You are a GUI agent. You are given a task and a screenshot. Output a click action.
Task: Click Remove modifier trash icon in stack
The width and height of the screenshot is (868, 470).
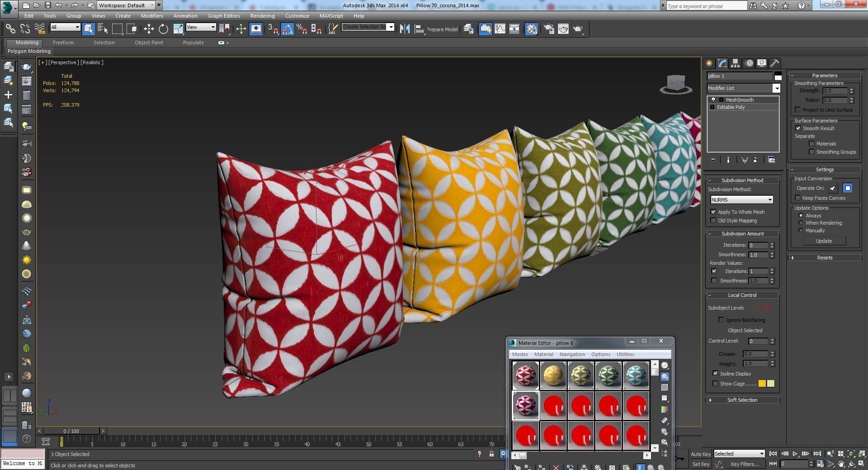coord(755,160)
